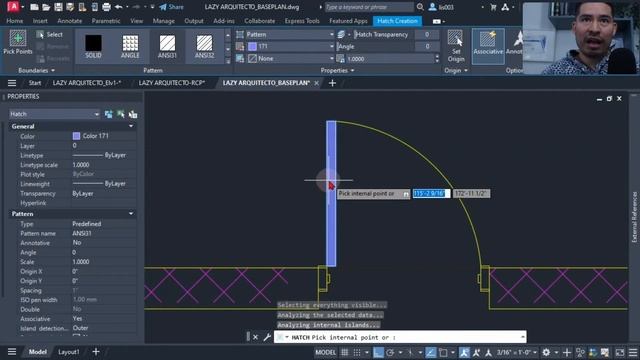Click the Pick Points hatch tool
Viewport: 640px width, 360px height.
[x=18, y=42]
